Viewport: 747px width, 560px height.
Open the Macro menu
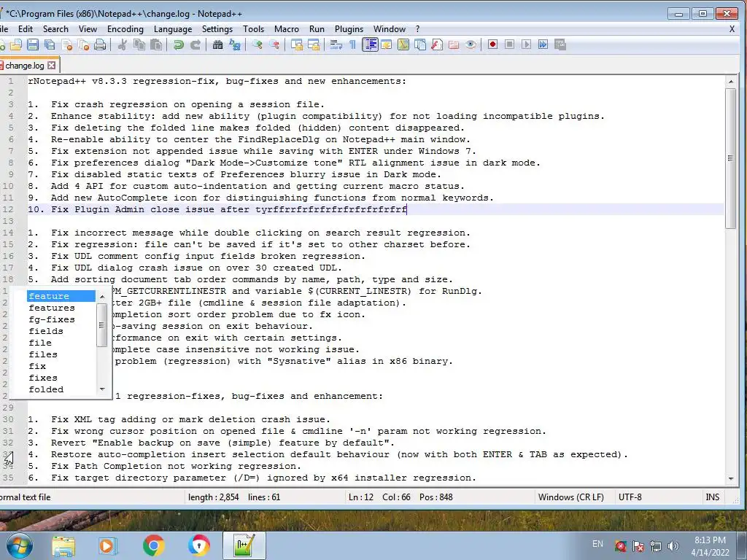click(x=286, y=29)
